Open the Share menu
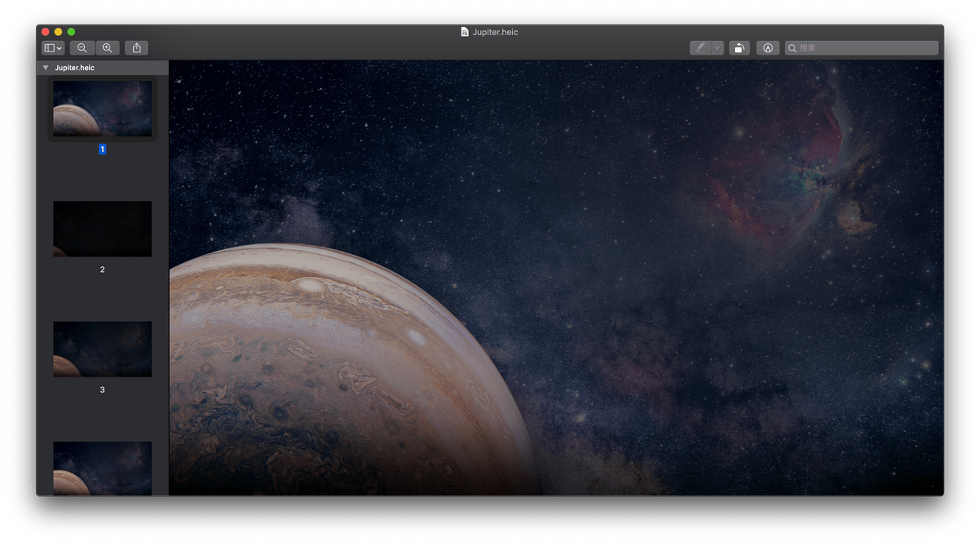Viewport: 980px width, 544px height. 136,48
